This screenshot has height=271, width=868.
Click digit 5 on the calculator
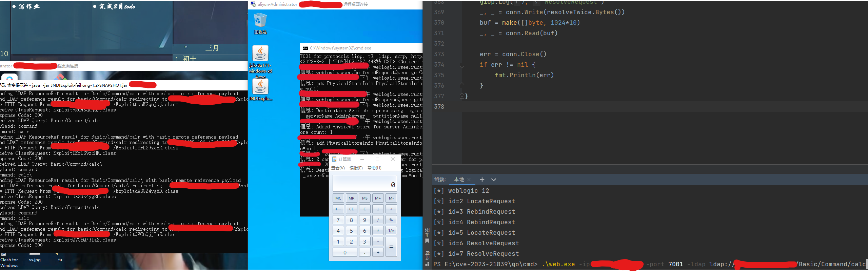(x=351, y=231)
